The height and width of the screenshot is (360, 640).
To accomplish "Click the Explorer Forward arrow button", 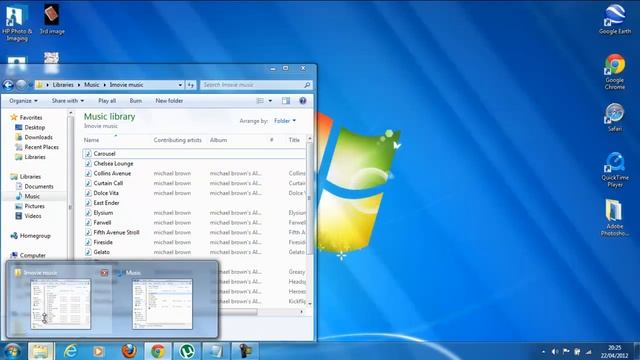I will (21, 85).
